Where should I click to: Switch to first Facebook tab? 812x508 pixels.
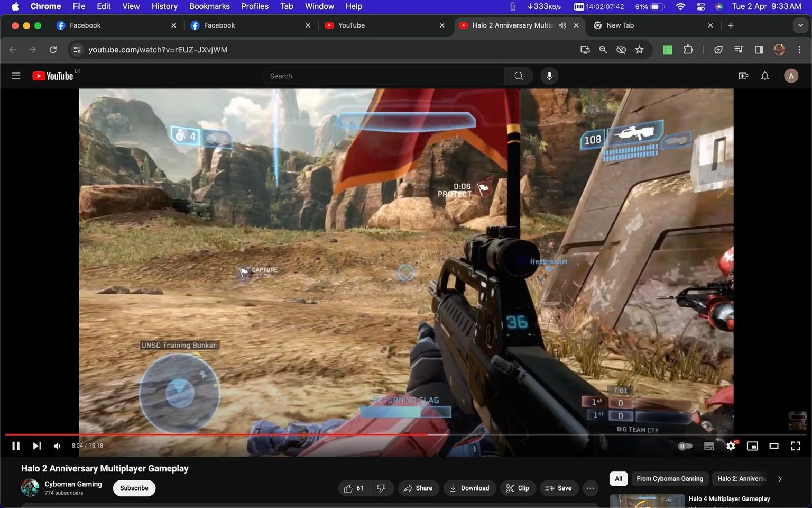[116, 25]
